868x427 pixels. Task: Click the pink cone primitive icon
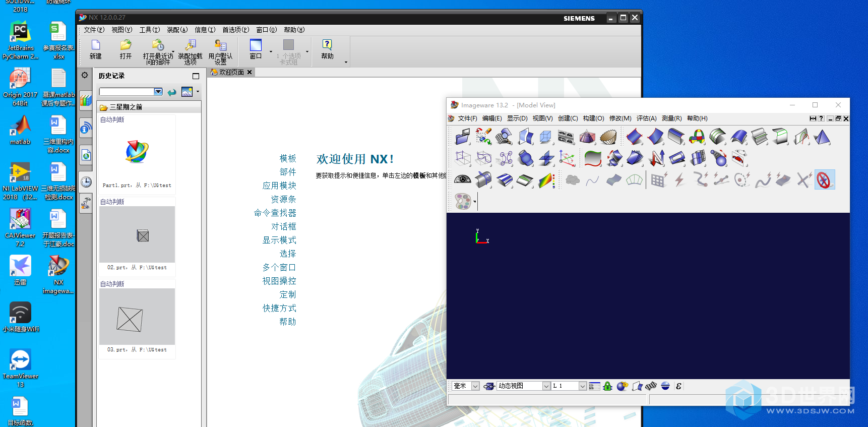click(x=587, y=137)
